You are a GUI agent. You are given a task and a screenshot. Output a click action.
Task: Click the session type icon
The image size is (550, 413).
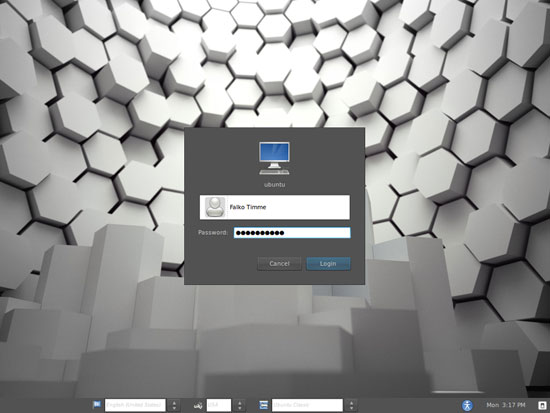pyautogui.click(x=263, y=405)
